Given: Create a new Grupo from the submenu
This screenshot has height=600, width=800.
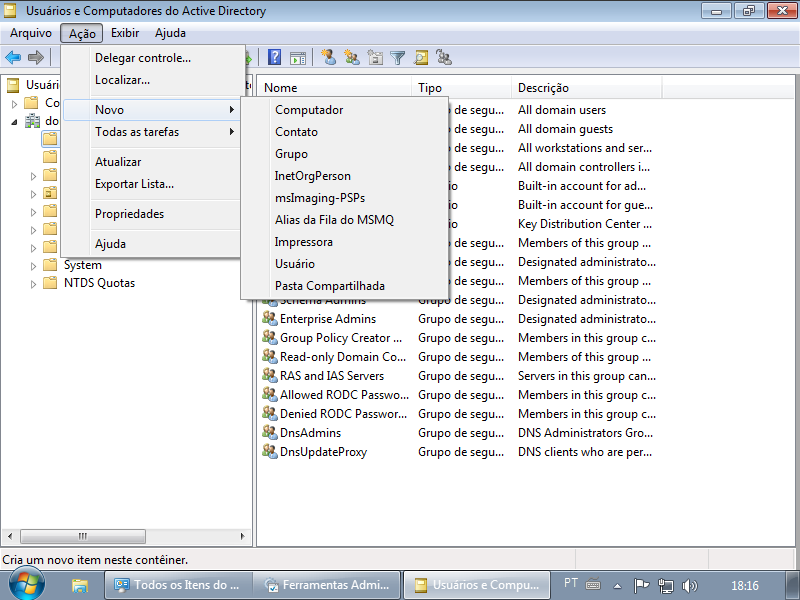Looking at the screenshot, I should (344, 154).
